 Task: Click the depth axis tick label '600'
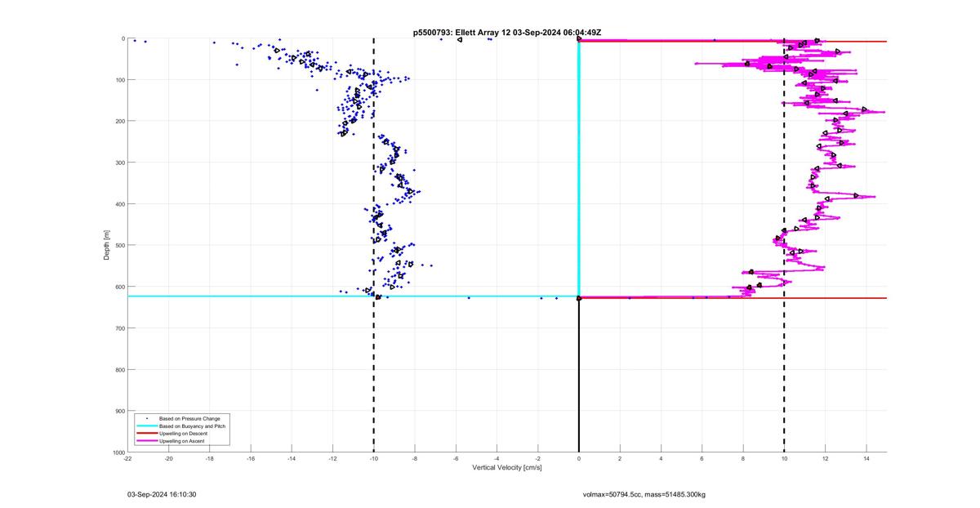click(x=118, y=287)
